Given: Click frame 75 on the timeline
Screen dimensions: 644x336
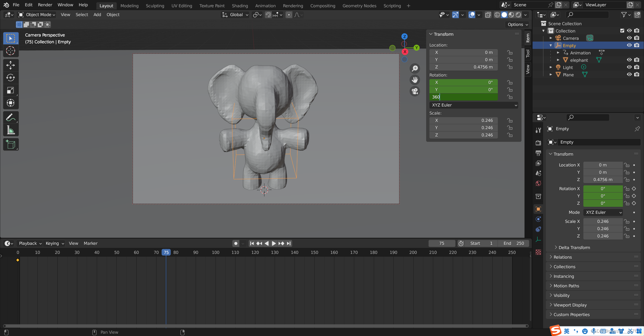Looking at the screenshot, I should [x=166, y=252].
